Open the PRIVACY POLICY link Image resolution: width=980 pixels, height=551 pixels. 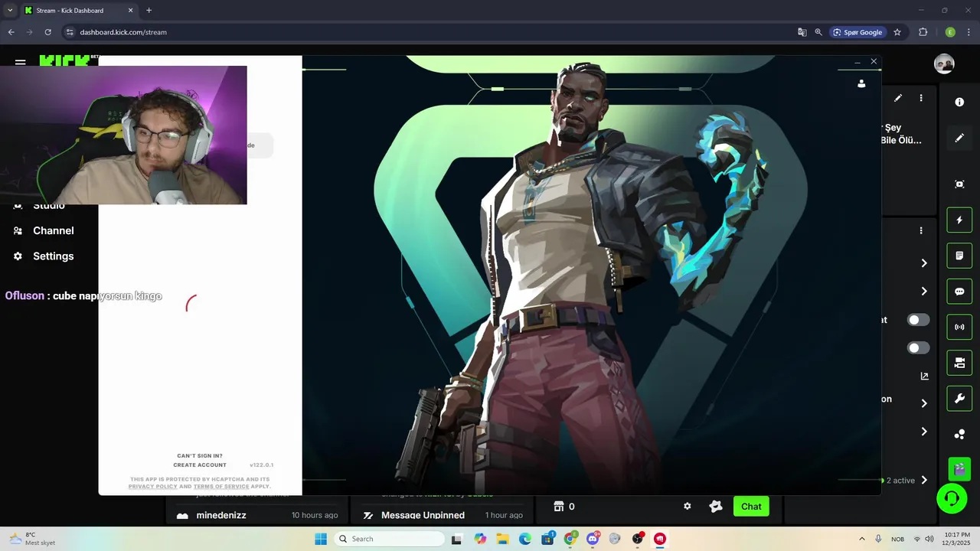point(153,487)
